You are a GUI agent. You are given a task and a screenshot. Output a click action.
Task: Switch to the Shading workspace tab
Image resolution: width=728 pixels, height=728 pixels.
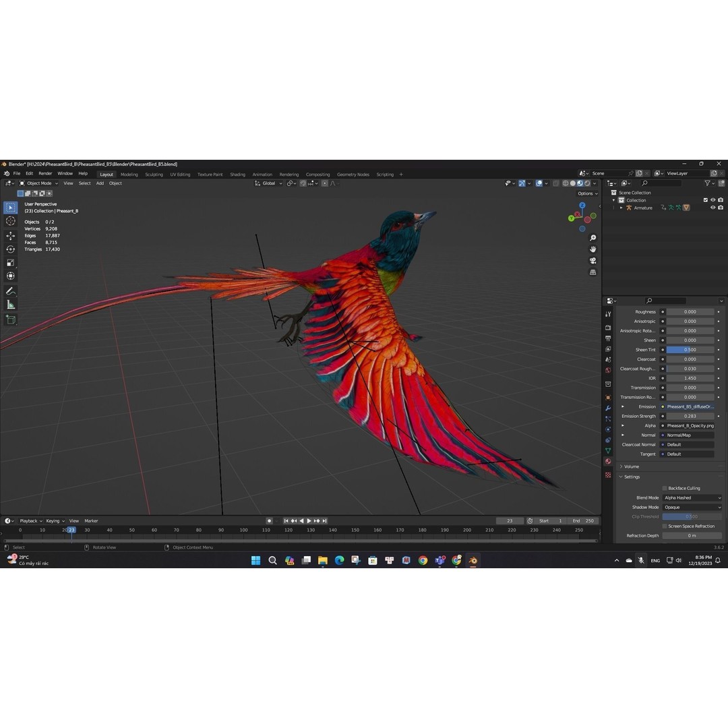238,175
